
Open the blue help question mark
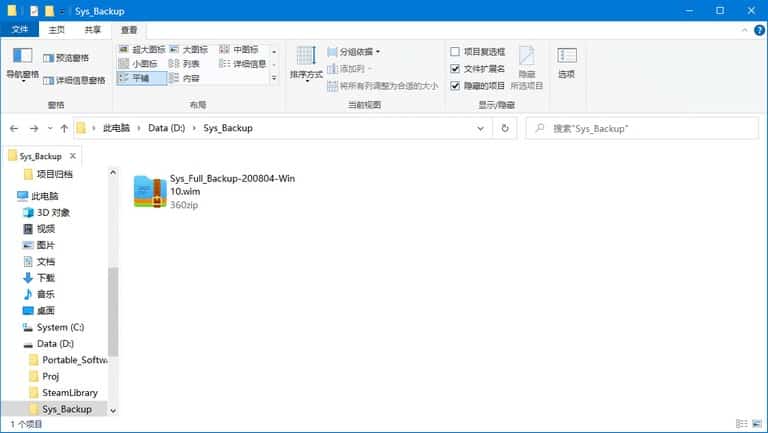click(x=759, y=30)
